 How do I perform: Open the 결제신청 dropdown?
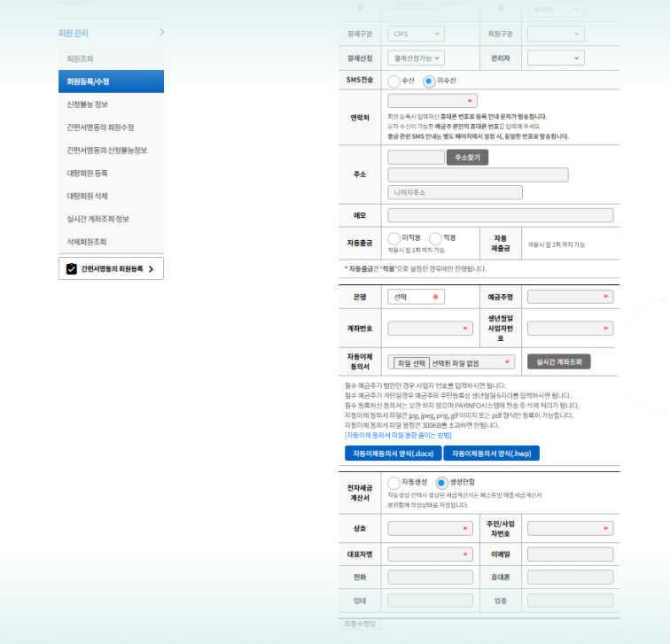click(416, 58)
